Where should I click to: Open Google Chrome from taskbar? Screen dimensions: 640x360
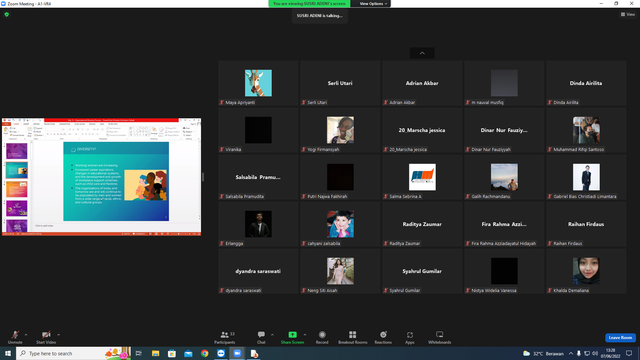(x=204, y=353)
